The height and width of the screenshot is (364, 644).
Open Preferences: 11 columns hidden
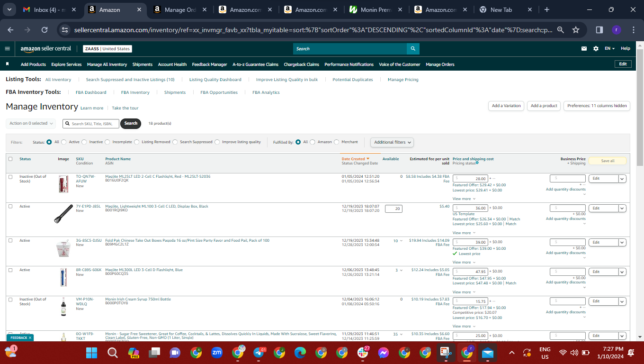pyautogui.click(x=597, y=106)
